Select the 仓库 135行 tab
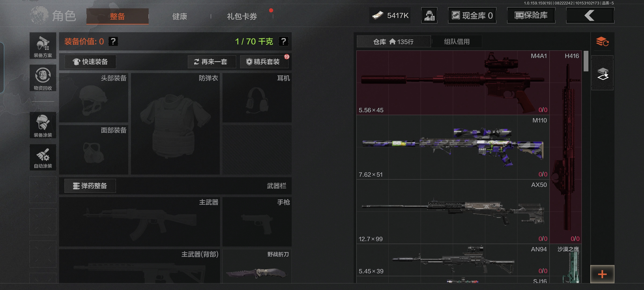The height and width of the screenshot is (290, 644). pyautogui.click(x=394, y=42)
